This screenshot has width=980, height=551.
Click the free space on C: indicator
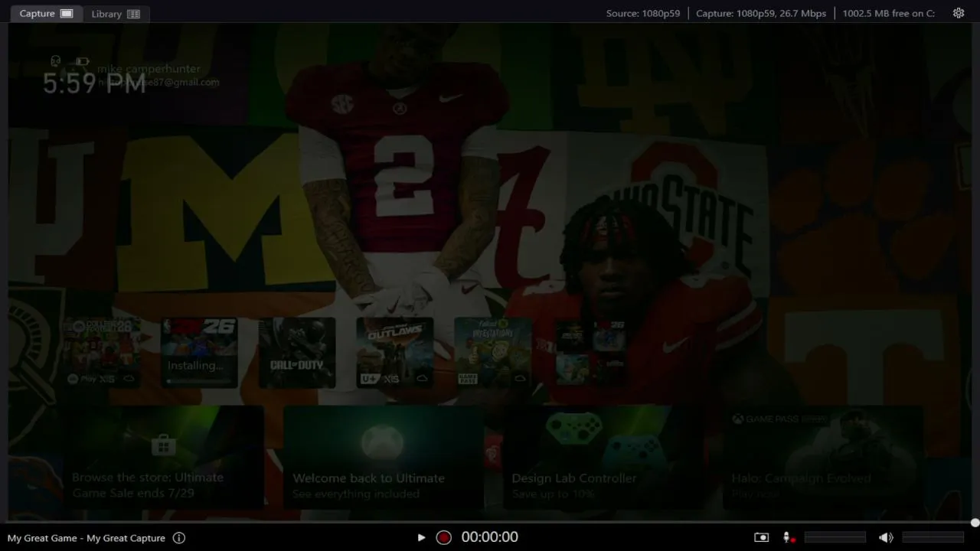point(889,13)
